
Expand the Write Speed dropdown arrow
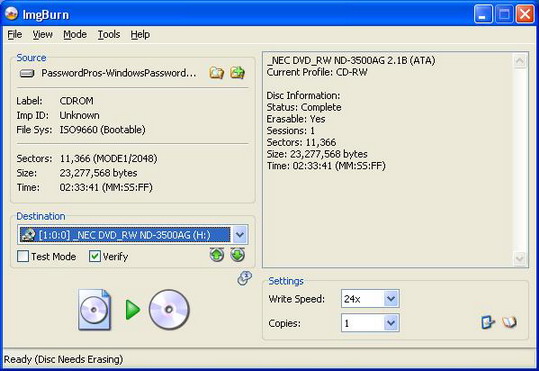point(391,298)
